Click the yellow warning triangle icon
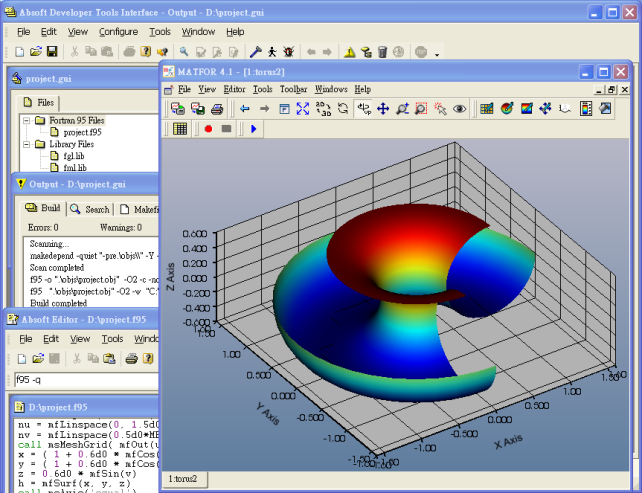 349,52
